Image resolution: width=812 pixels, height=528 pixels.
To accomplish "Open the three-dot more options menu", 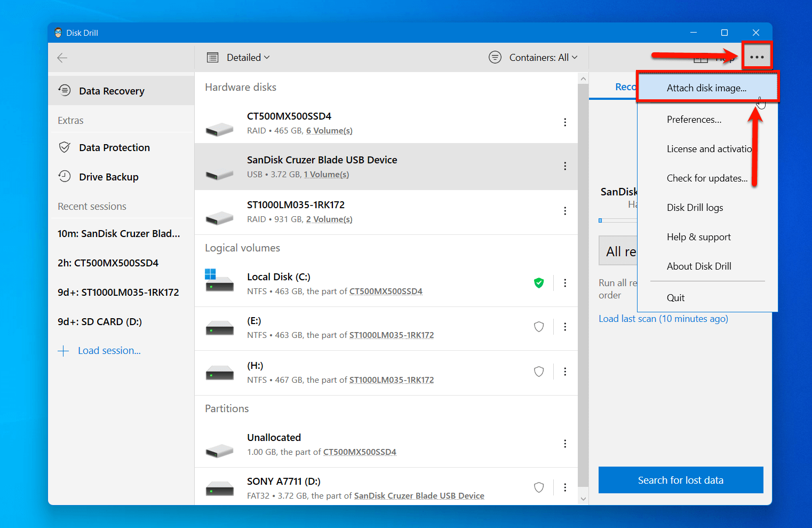I will [x=757, y=57].
